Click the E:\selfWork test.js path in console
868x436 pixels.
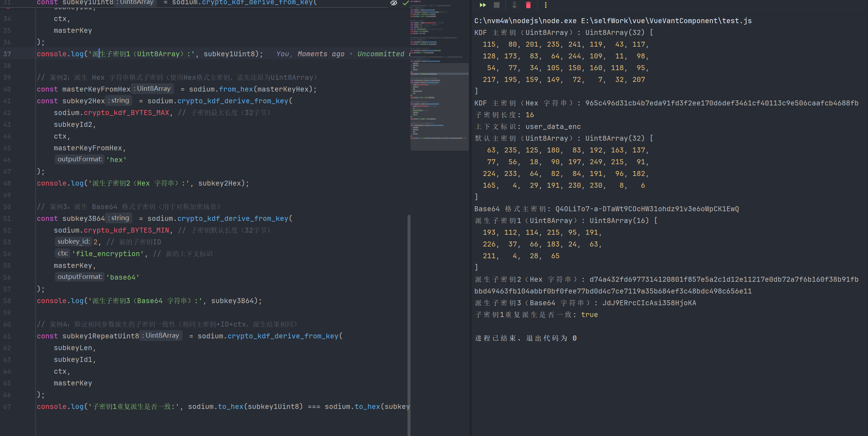[x=666, y=21]
